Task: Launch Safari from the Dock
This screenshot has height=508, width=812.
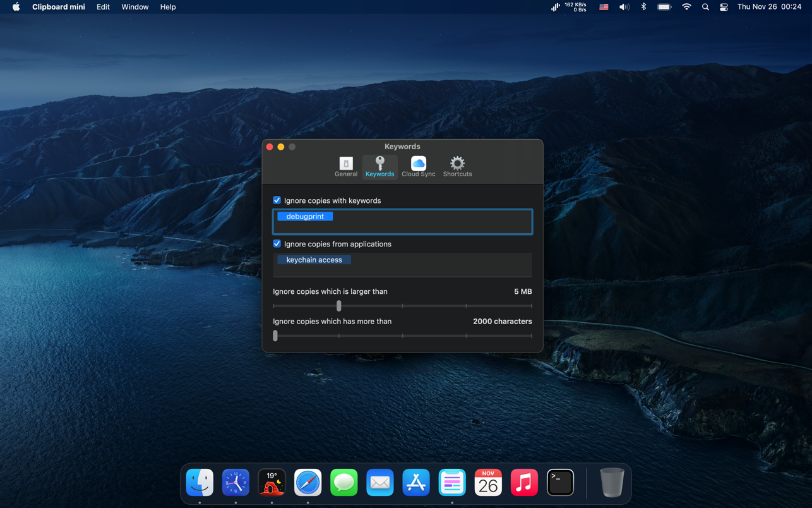Action: pos(307,483)
